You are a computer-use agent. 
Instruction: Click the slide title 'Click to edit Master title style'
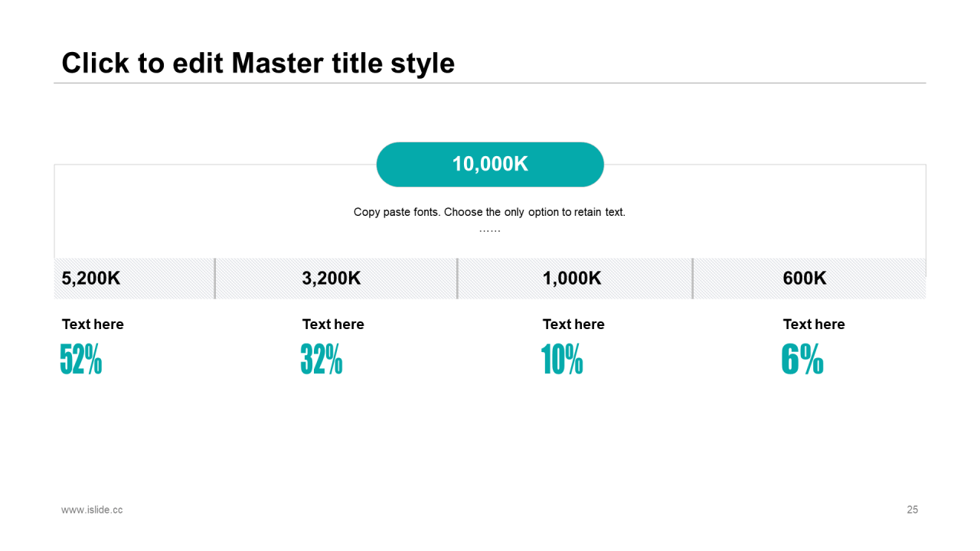coord(258,64)
